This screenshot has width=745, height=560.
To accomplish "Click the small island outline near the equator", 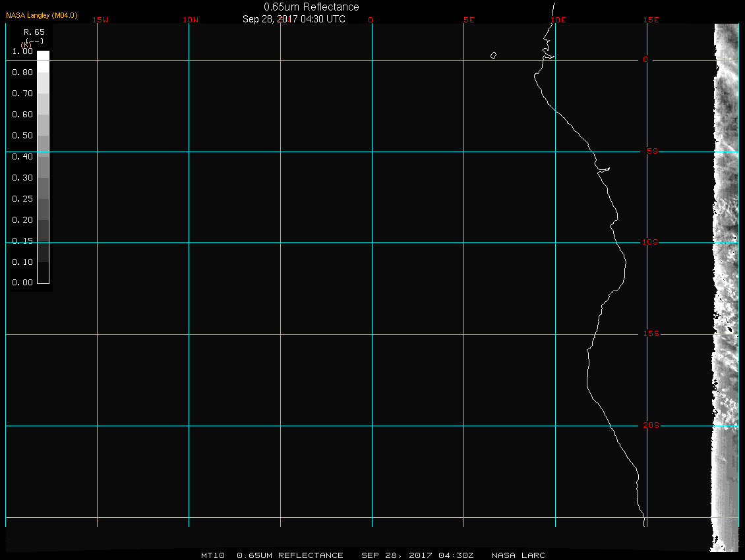I will coord(493,55).
